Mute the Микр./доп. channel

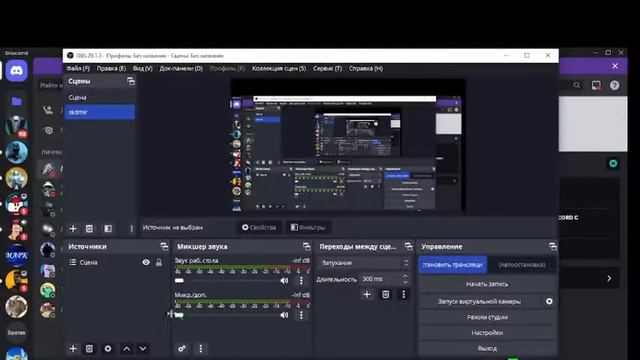[284, 315]
